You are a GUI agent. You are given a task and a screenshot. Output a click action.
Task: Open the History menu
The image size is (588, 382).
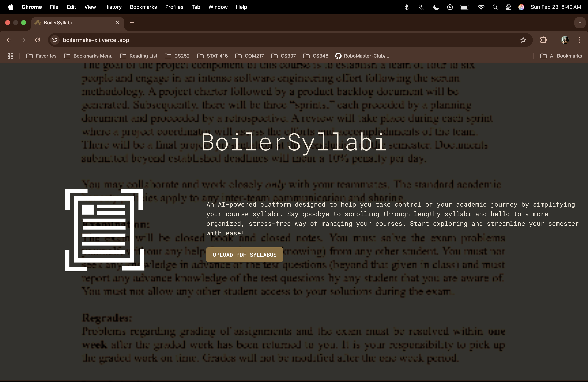pyautogui.click(x=113, y=7)
